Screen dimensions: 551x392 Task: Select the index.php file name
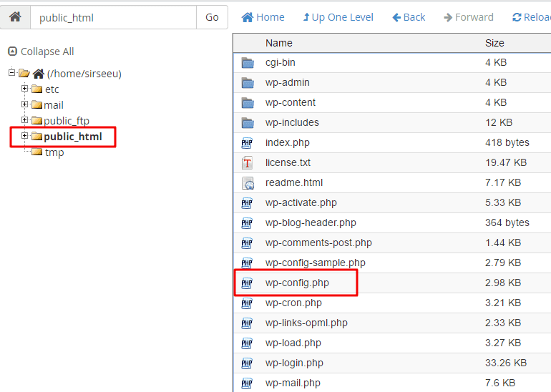[x=288, y=142]
